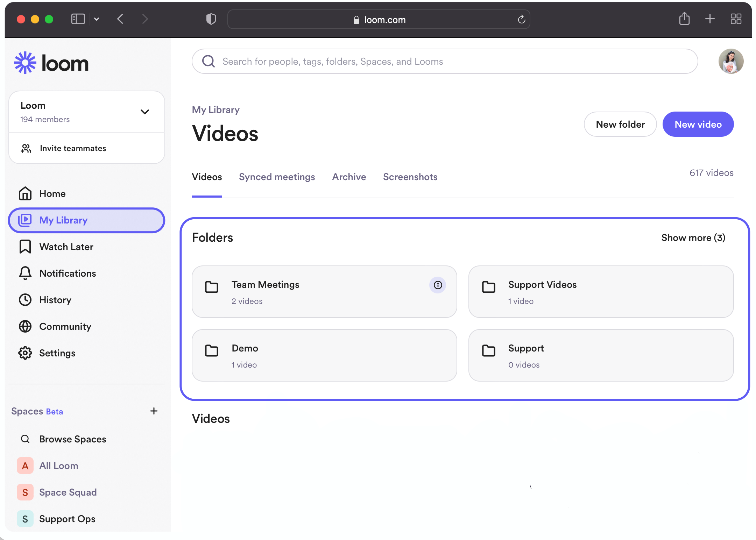756x540 pixels.
Task: Reload the loom.com page
Action: click(521, 20)
